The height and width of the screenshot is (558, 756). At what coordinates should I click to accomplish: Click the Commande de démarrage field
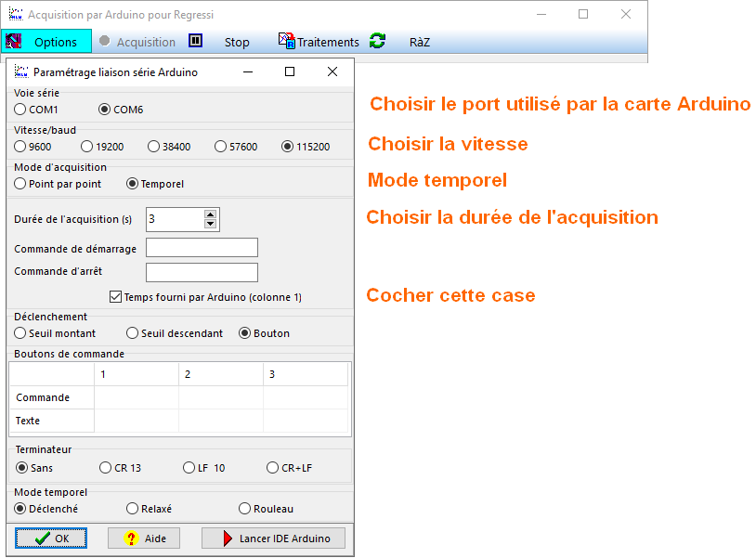click(x=202, y=248)
